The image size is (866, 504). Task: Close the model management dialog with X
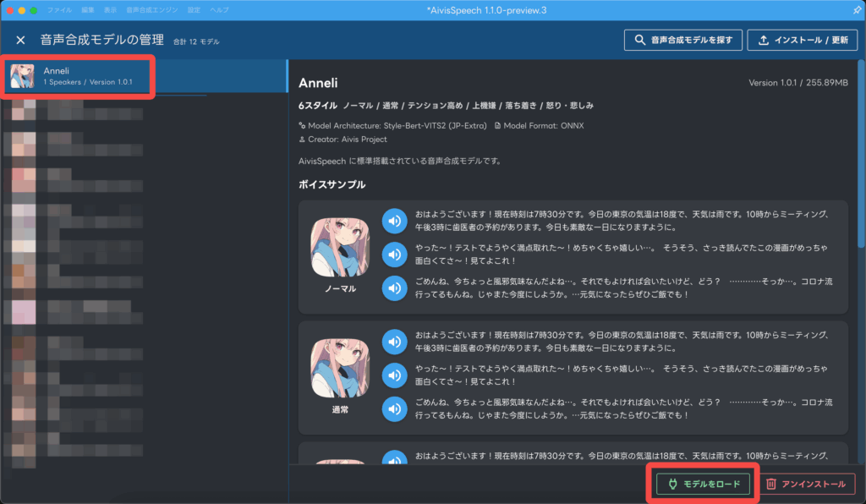[x=20, y=40]
